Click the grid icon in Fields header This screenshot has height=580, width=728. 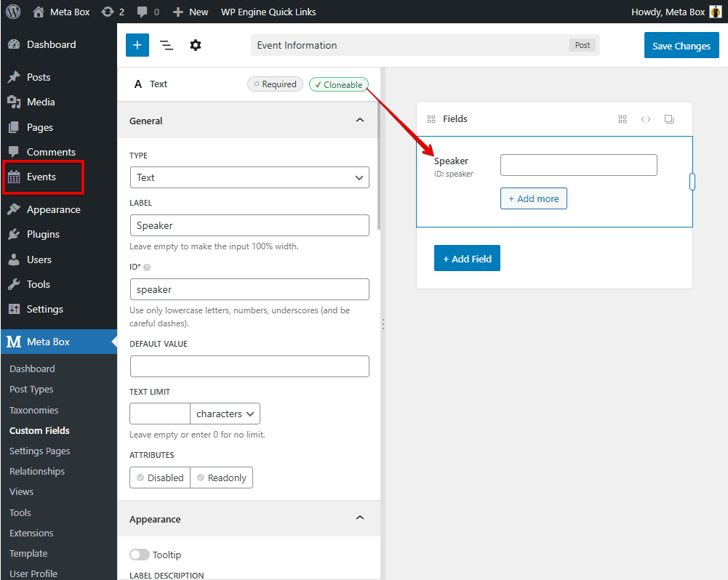623,119
